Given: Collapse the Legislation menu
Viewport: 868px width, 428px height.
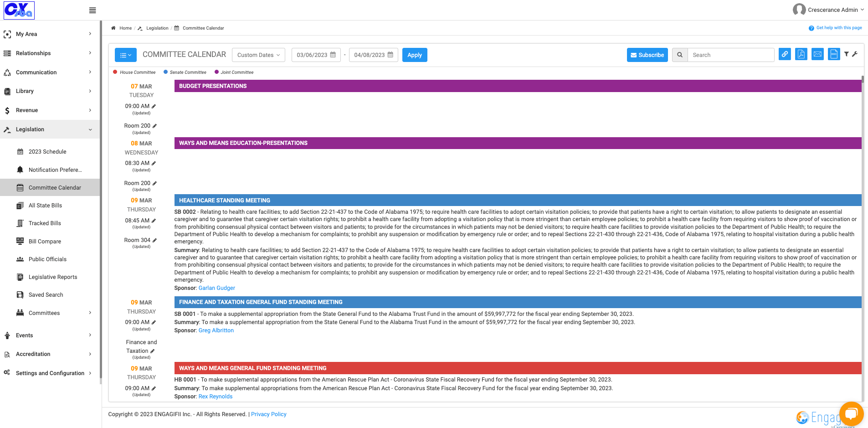Looking at the screenshot, I should (50, 129).
